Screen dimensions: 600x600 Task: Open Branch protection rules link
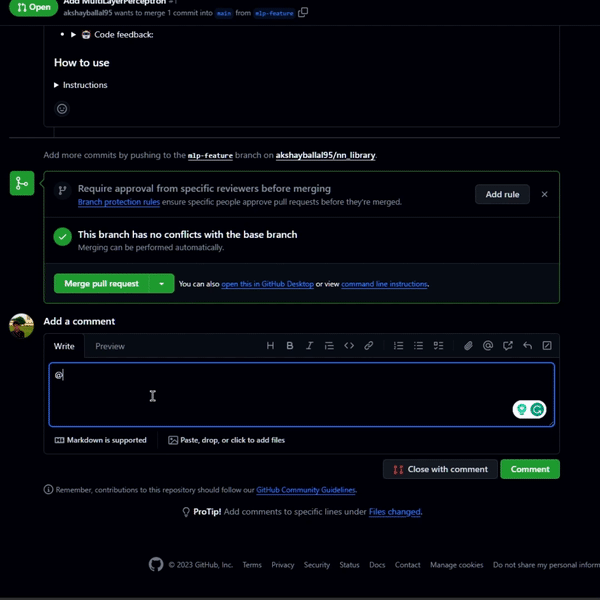[119, 202]
